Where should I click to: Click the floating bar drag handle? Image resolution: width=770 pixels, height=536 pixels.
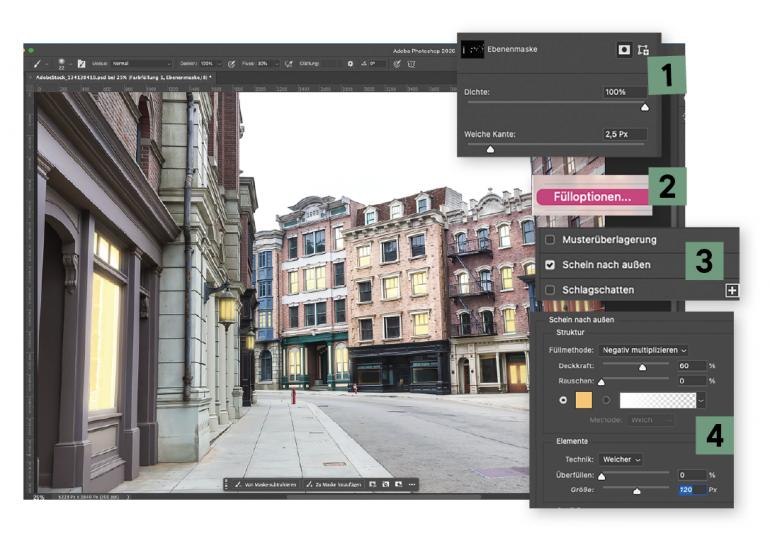226,484
